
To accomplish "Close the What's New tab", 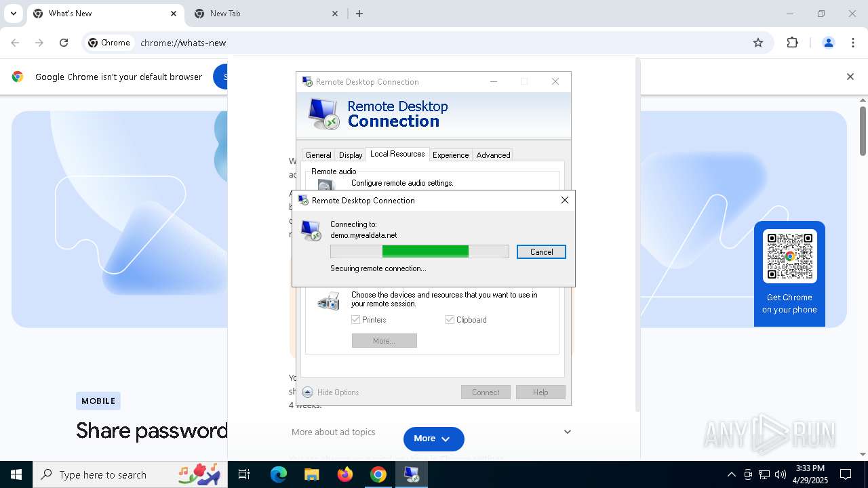I will point(174,14).
